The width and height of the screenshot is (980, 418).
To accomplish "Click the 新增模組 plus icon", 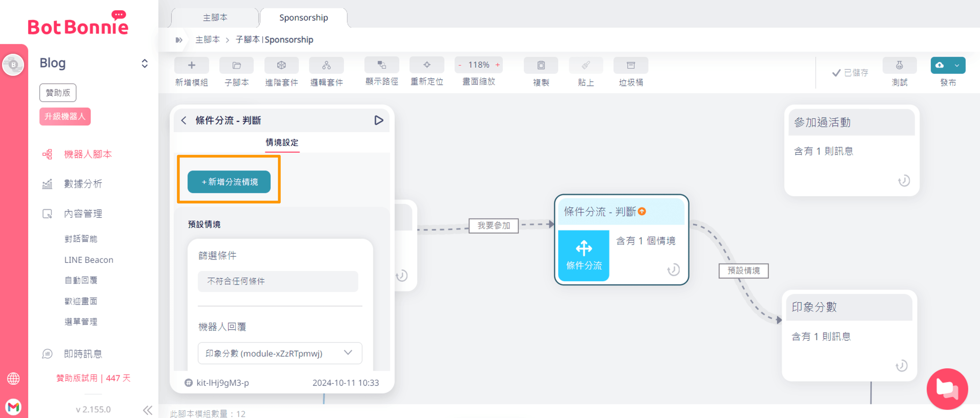I will point(191,65).
